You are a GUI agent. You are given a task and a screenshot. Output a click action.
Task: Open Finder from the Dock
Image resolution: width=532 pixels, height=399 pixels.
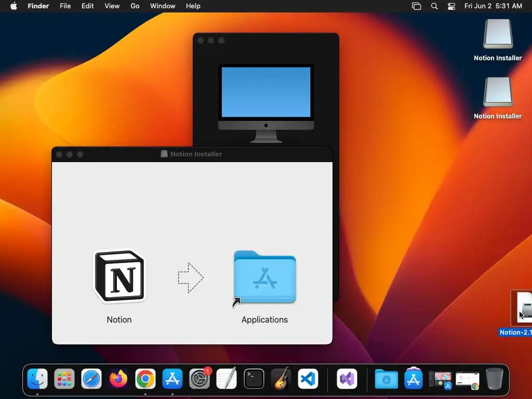click(x=37, y=379)
